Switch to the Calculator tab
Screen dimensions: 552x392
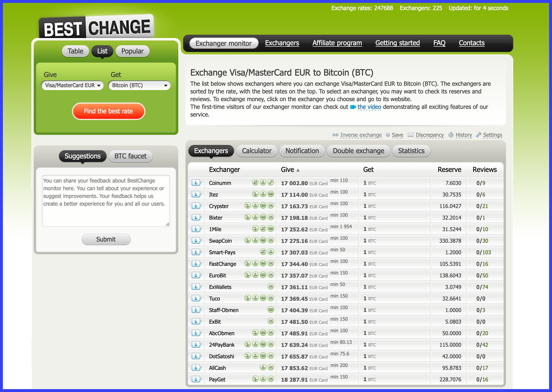(x=256, y=151)
